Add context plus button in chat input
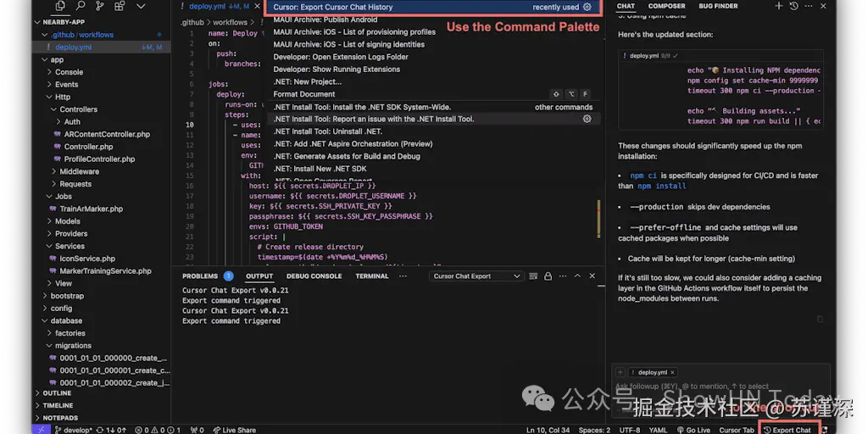This screenshot has height=434, width=868. pyautogui.click(x=620, y=373)
